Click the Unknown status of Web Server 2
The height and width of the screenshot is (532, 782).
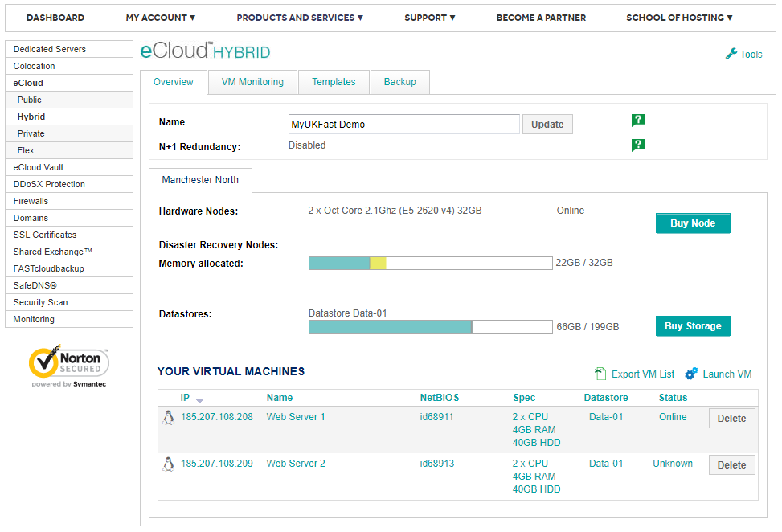(x=673, y=464)
